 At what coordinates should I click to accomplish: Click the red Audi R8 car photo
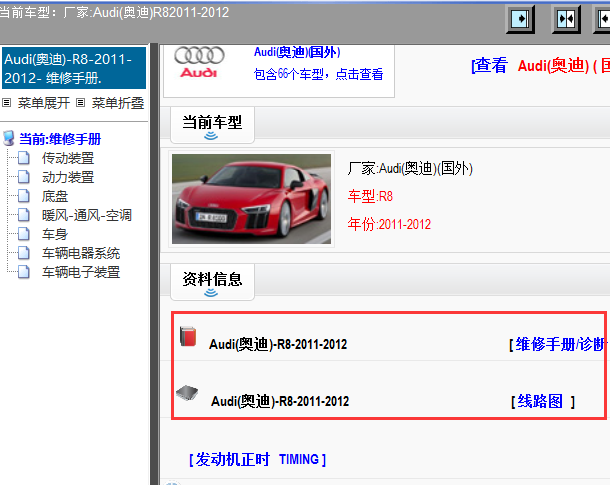251,199
